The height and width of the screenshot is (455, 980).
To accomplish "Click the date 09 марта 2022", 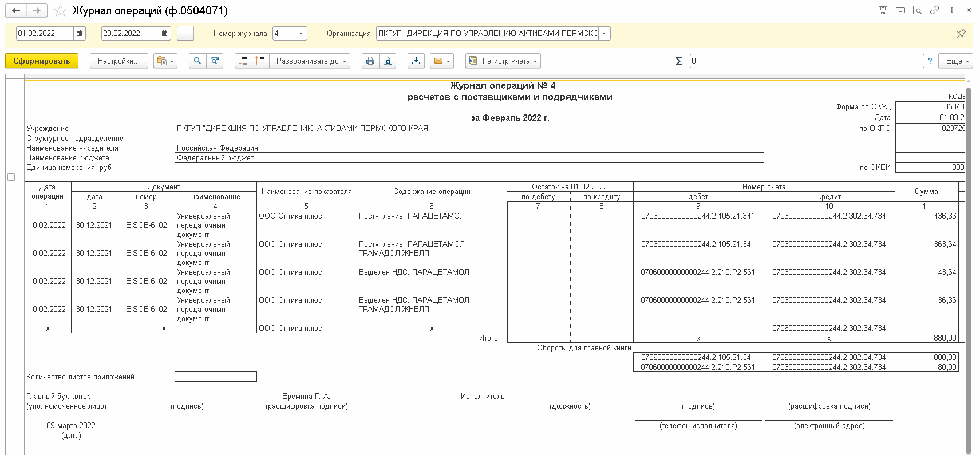I will 71,425.
